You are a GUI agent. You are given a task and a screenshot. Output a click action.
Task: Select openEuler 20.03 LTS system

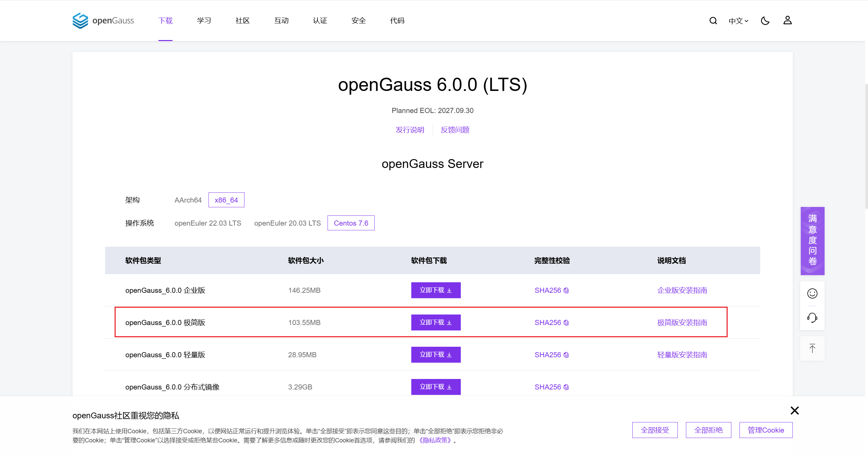point(288,223)
